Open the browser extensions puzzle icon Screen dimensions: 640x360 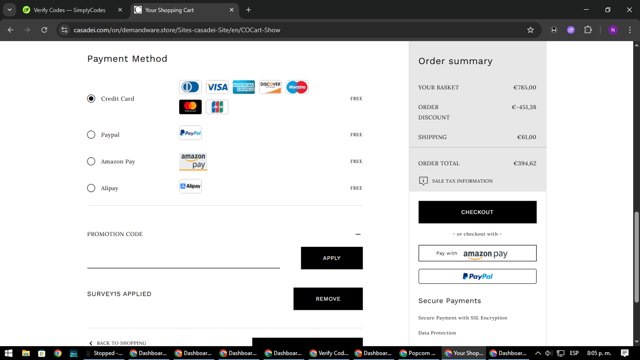point(588,30)
